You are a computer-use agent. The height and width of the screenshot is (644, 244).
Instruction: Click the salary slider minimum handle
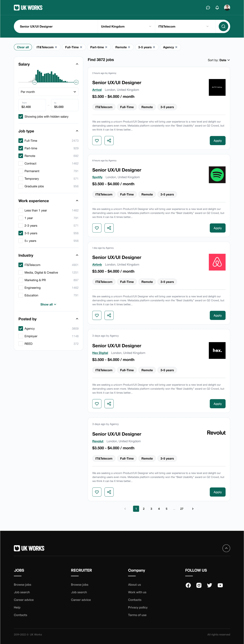(35, 82)
